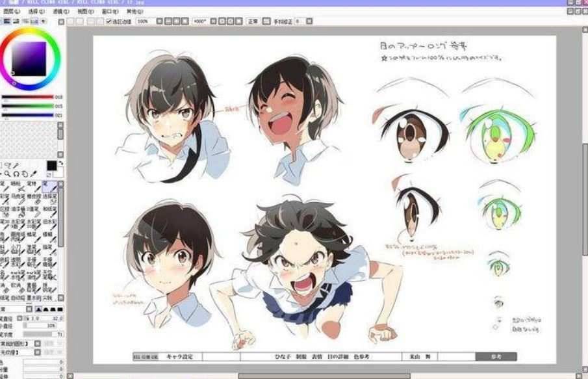The height and width of the screenshot is (379, 588).
Task: Open the 视图 menu
Action: (84, 12)
